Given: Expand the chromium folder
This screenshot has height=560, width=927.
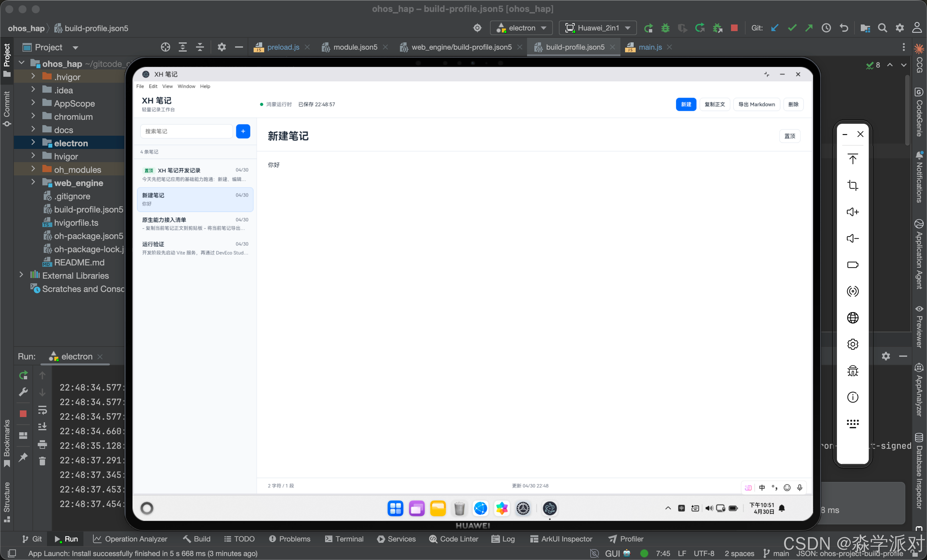Looking at the screenshot, I should 33,116.
